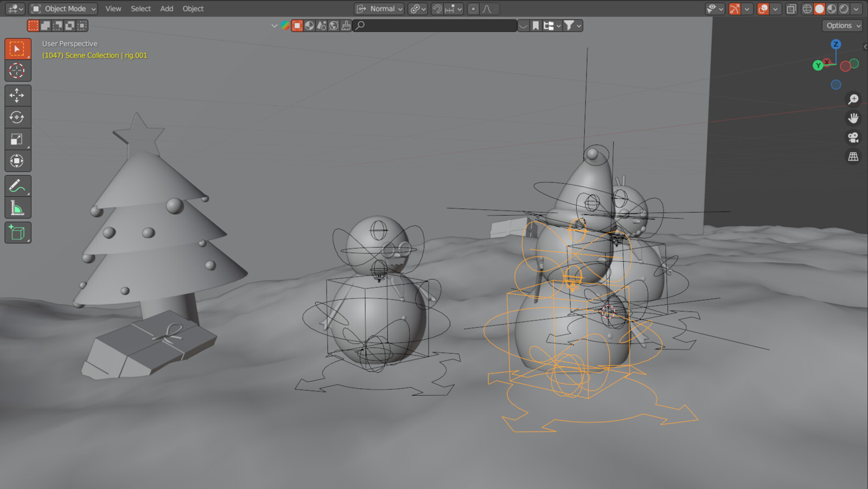868x489 pixels.
Task: Toggle snapping magnet
Action: (437, 9)
